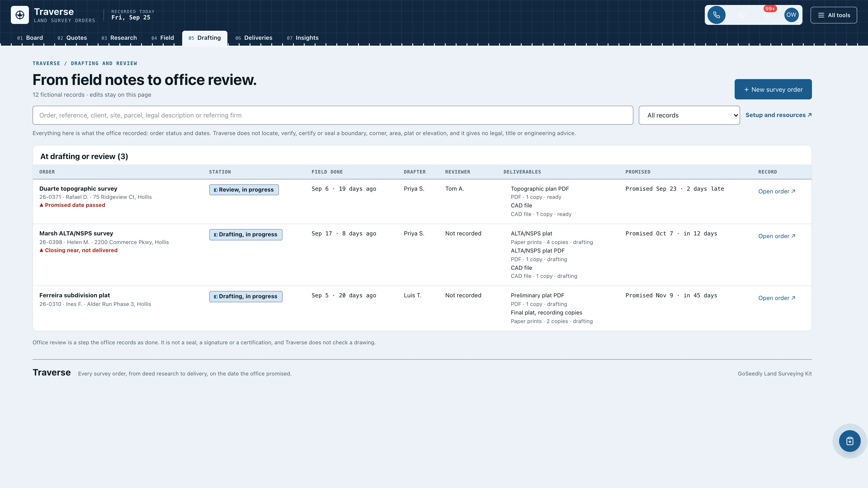868x488 pixels.
Task: Click the Topographic plan PDF deliverable
Action: pos(540,189)
